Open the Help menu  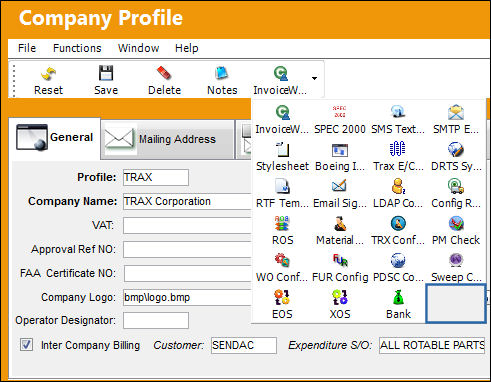(187, 48)
